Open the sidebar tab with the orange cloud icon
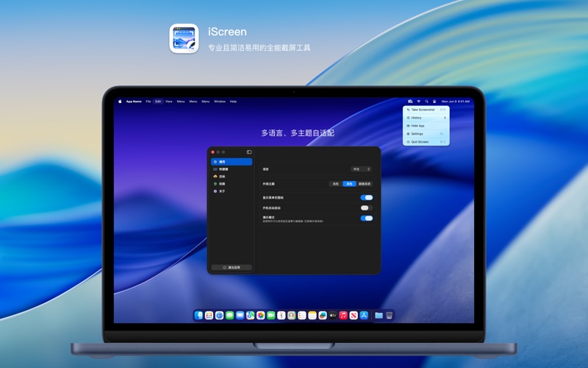This screenshot has height=368, width=588. click(x=232, y=177)
